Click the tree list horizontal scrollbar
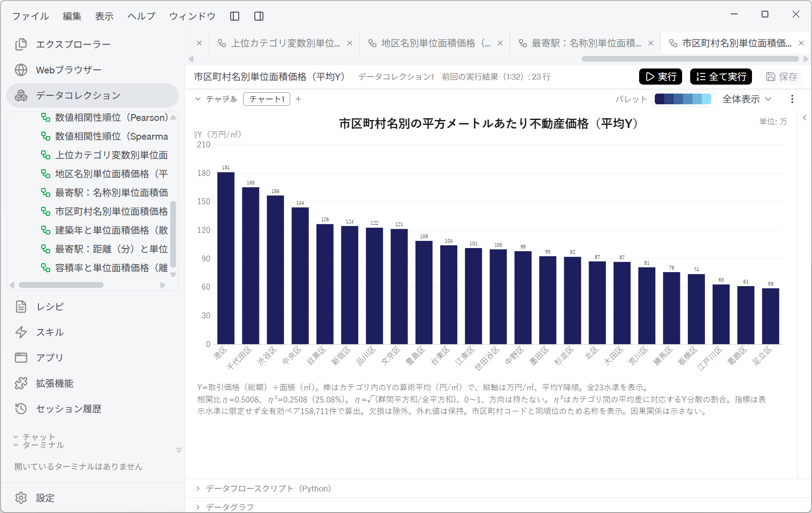The image size is (812, 513). point(61,285)
